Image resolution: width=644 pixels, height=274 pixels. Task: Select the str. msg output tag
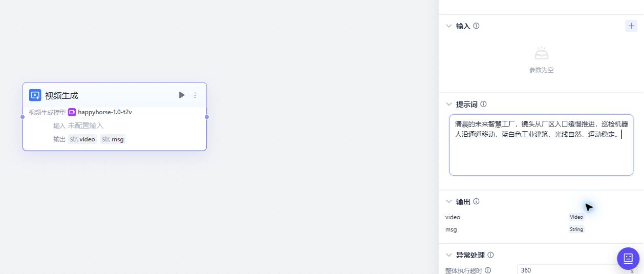pos(113,139)
